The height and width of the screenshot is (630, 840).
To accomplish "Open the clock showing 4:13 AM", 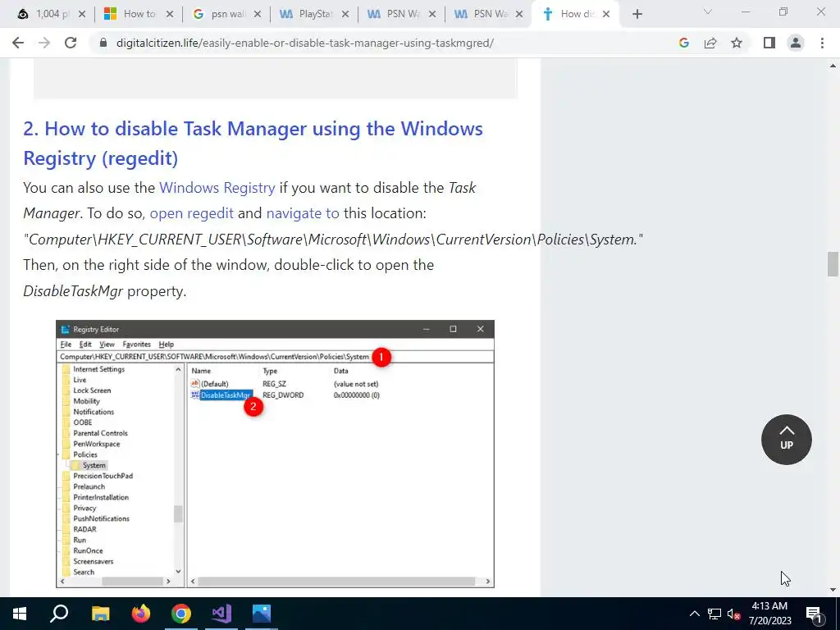I will 769,614.
